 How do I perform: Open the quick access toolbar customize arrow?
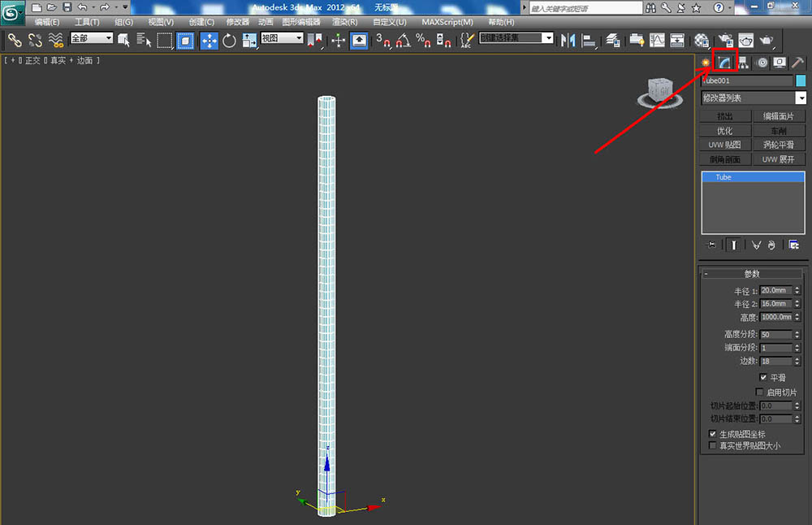click(125, 7)
